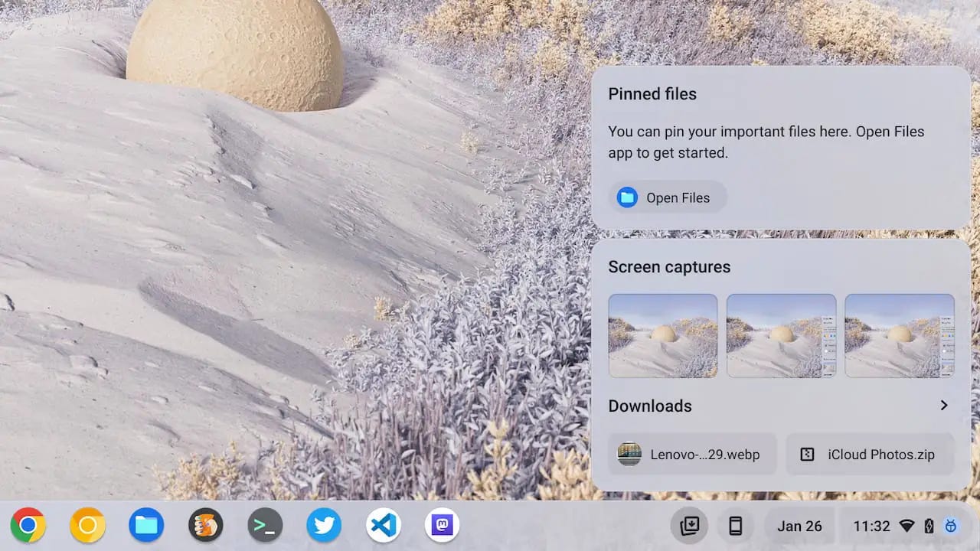
Task: Click the Wi-Fi status icon
Action: click(906, 526)
